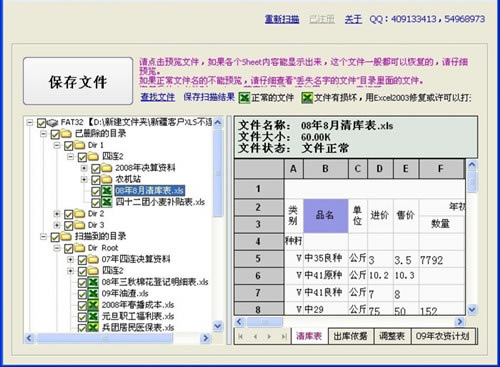Open the 重新扫描 link
Image resolution: width=500 pixels, height=367 pixels.
tap(282, 19)
